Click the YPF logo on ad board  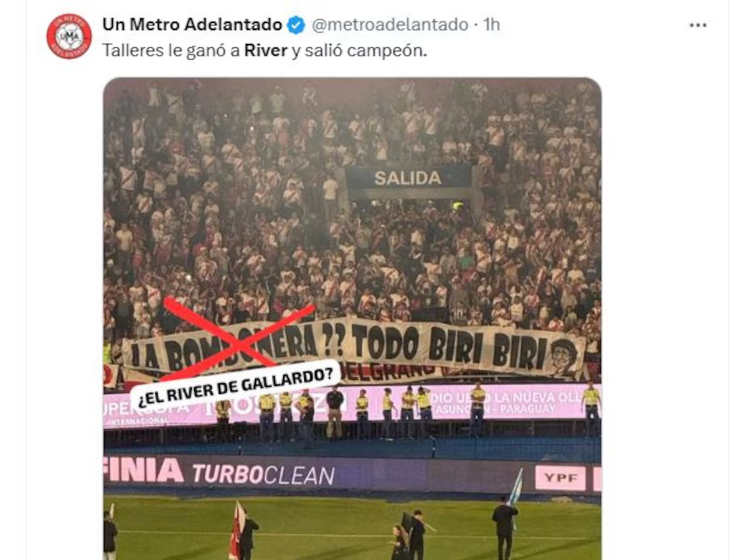[560, 478]
